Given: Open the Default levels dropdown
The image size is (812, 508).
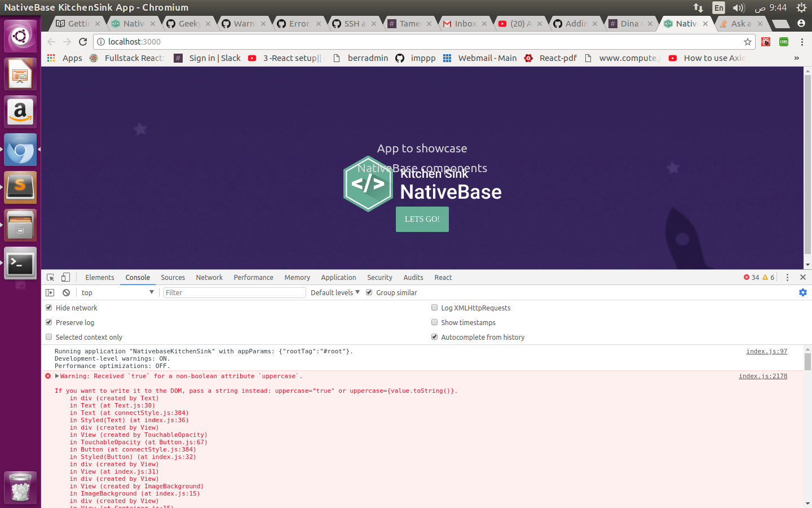Looking at the screenshot, I should (x=335, y=292).
